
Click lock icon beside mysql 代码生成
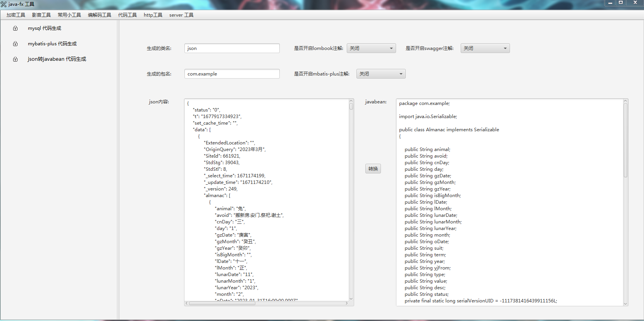(x=15, y=28)
